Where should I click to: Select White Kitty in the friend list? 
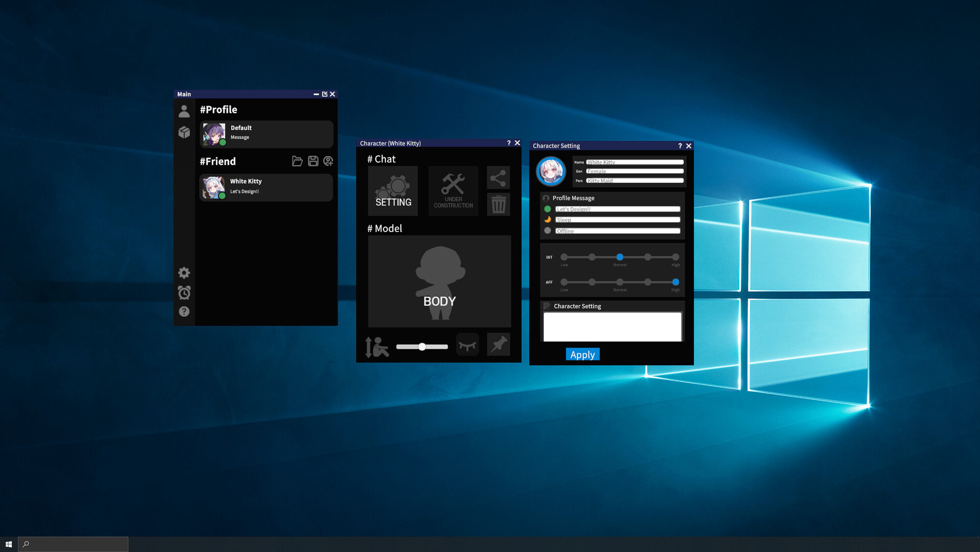coord(267,187)
